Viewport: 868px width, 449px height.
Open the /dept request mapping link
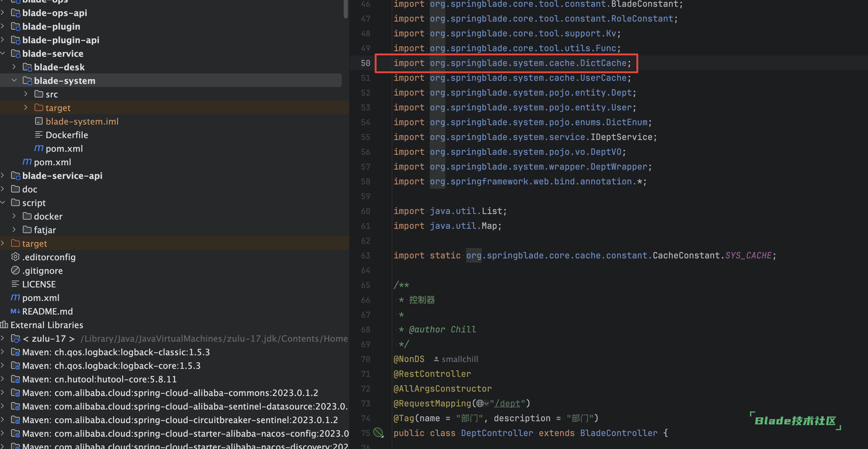[x=507, y=404]
